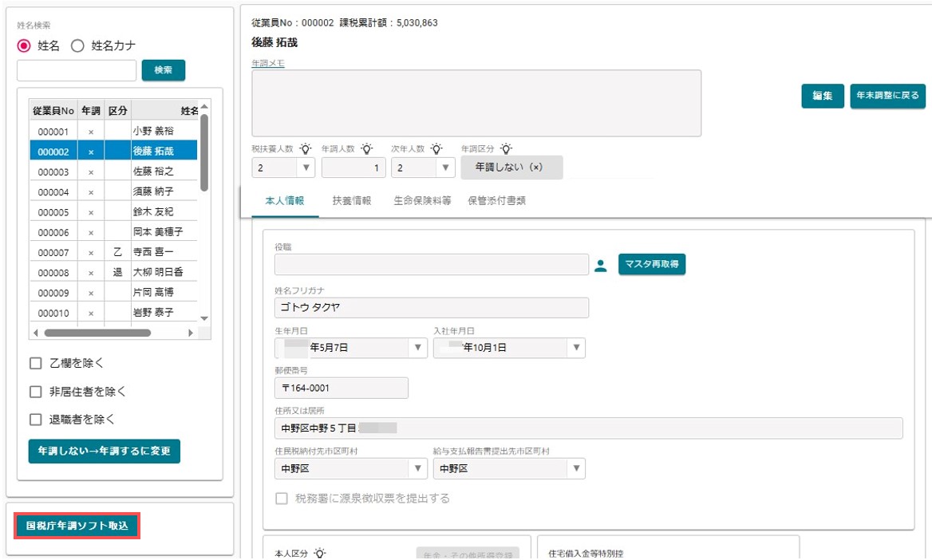Switch to the 扶養情報 tab
This screenshot has height=560, width=932.
(352, 201)
